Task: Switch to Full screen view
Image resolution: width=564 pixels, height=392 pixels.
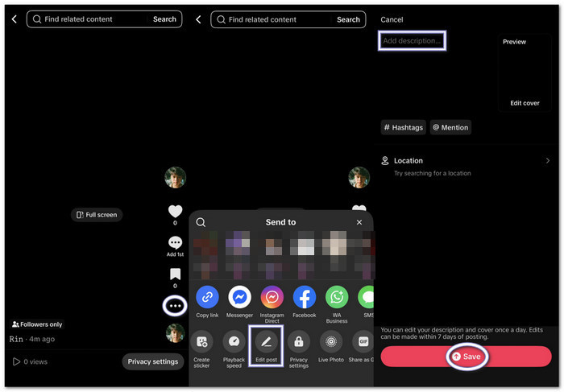Action: pyautogui.click(x=97, y=214)
